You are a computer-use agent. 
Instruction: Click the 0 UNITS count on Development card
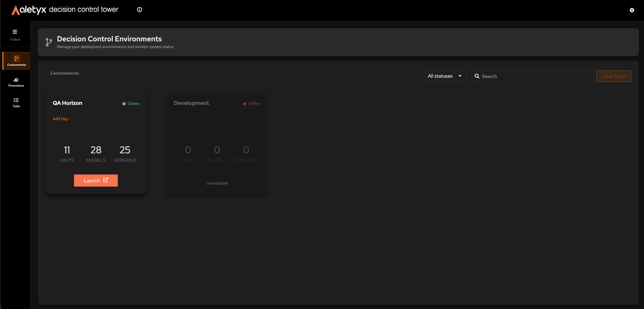pyautogui.click(x=188, y=153)
